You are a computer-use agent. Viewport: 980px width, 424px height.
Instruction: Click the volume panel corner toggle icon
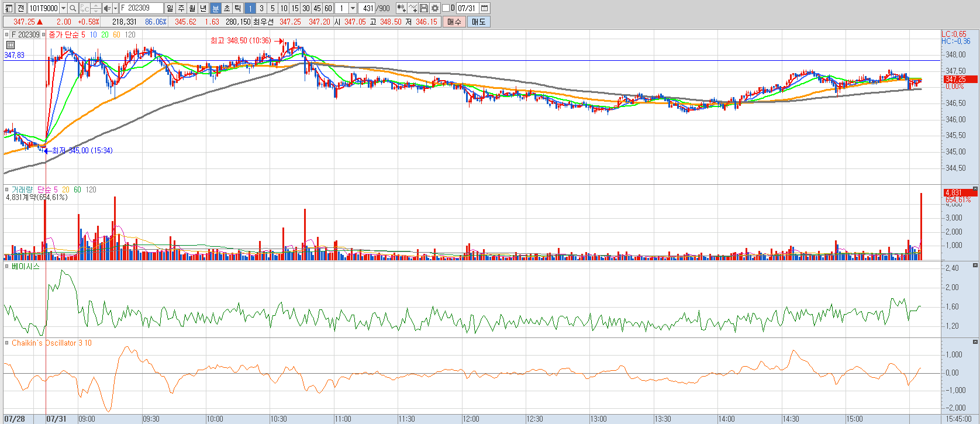975,188
